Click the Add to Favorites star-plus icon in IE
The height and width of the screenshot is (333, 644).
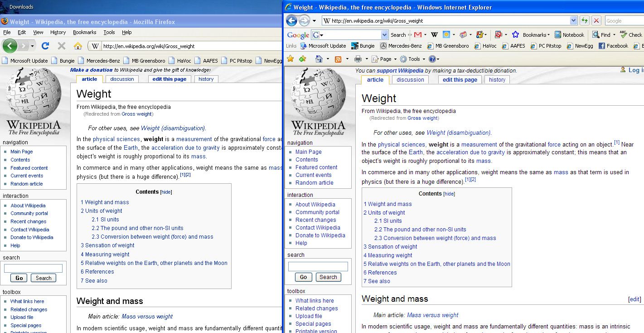pos(302,59)
